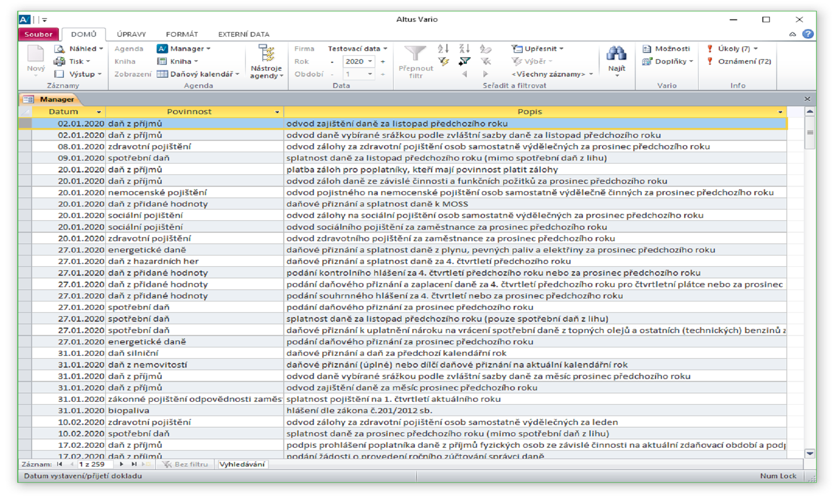Click the vertical scrollbar up arrow
The height and width of the screenshot is (504, 835).
[810, 112]
